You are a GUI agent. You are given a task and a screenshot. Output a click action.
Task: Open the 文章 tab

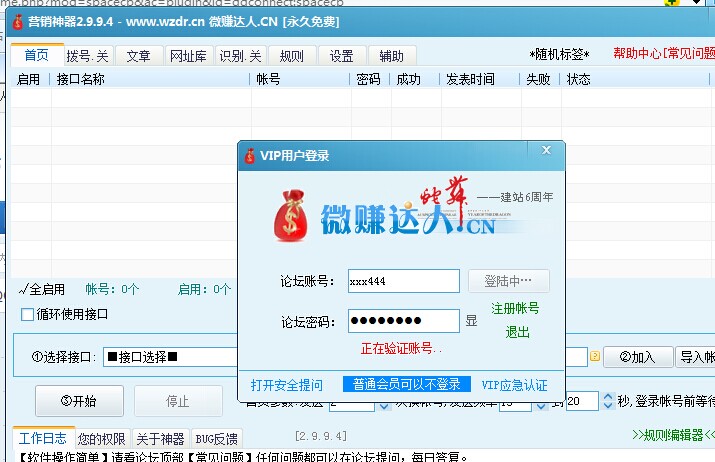[138, 56]
